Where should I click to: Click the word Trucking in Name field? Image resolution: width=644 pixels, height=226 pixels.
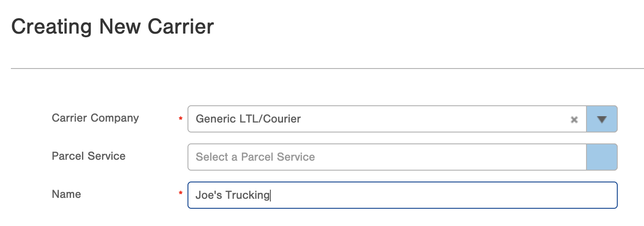click(x=247, y=195)
